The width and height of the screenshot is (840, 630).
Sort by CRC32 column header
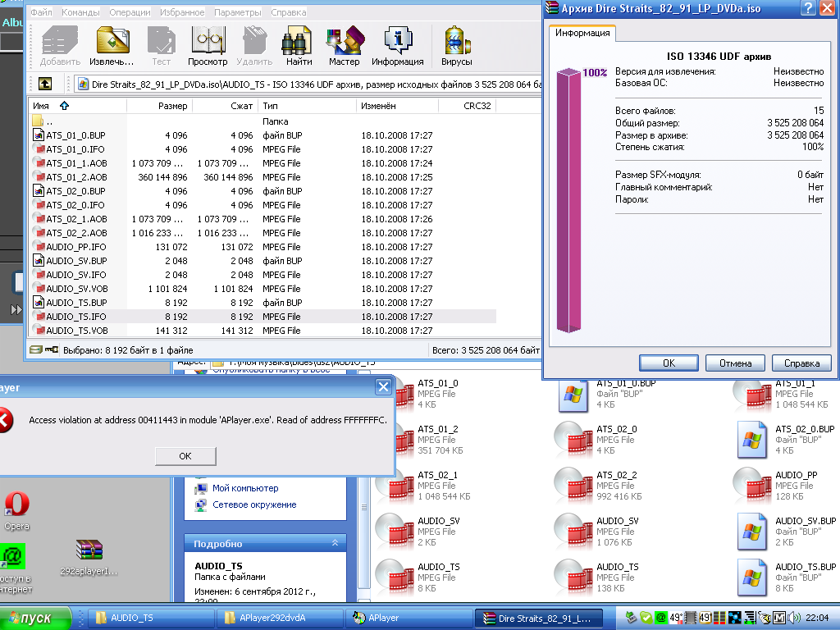(x=467, y=106)
